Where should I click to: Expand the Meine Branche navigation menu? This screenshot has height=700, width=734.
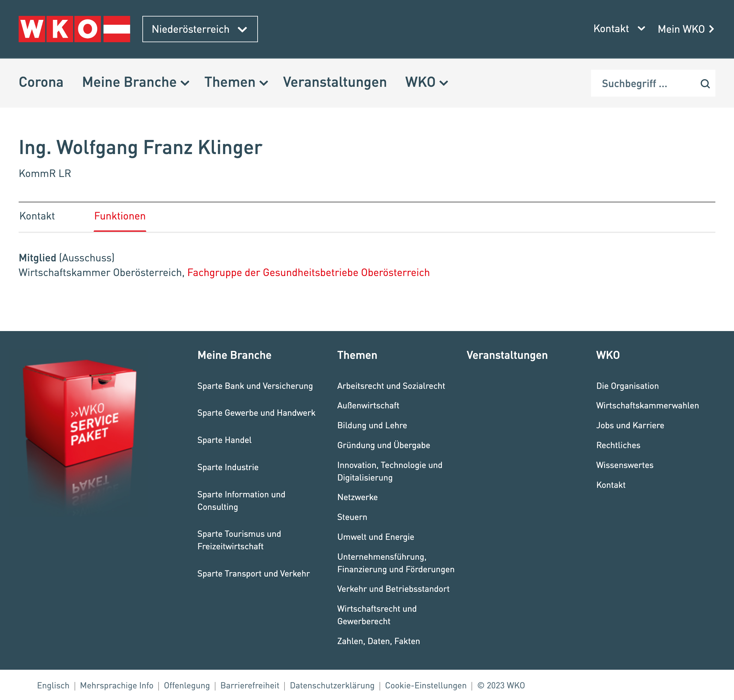point(136,82)
